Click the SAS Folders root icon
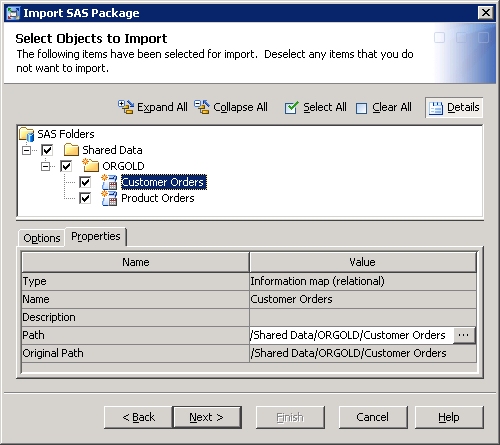This screenshot has width=500, height=445. click(x=27, y=134)
